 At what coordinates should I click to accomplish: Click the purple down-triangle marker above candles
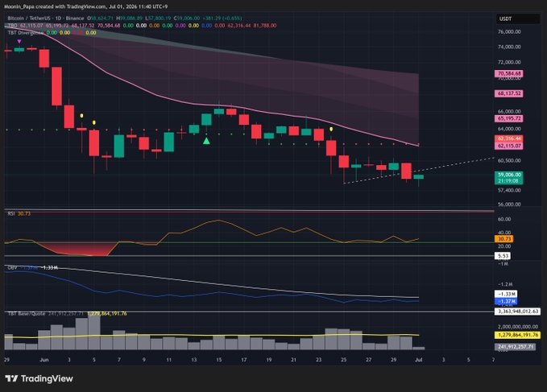point(19,42)
